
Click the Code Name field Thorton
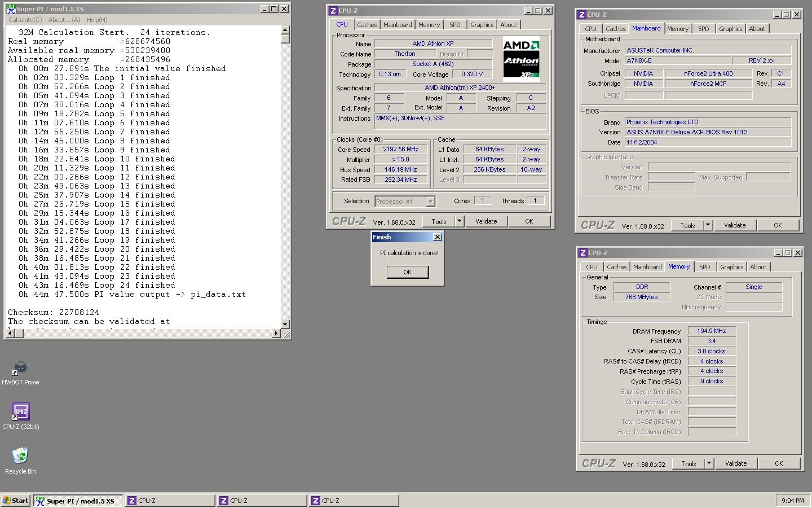tap(405, 54)
